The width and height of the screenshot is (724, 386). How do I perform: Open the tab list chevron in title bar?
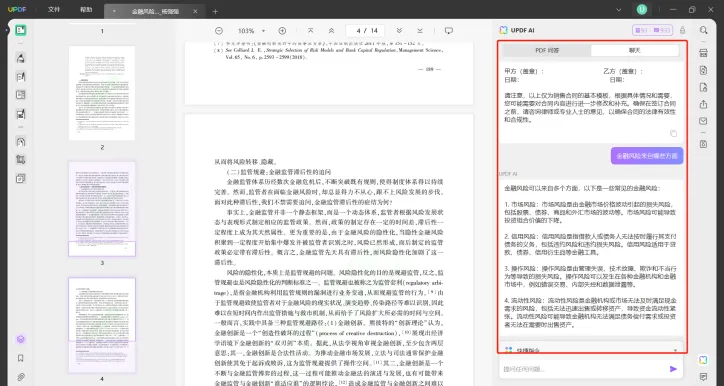[x=619, y=10]
